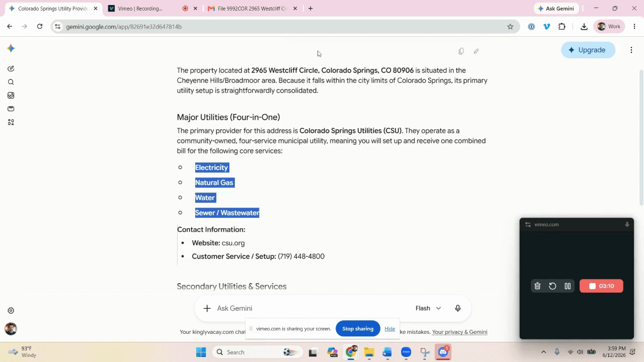Open Gemini settings gear icon

pyautogui.click(x=11, y=311)
